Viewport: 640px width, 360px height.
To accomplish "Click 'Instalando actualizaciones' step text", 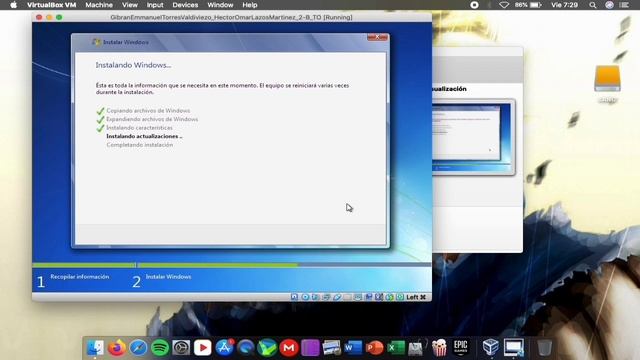I will click(144, 136).
